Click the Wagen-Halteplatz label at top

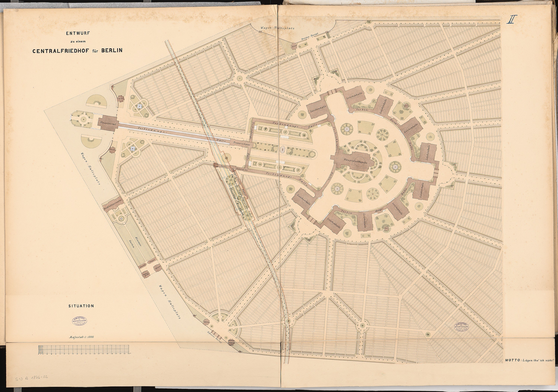(277, 28)
